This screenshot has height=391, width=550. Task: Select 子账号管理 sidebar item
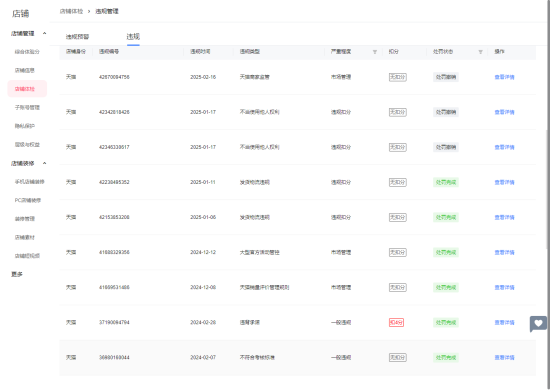27,108
